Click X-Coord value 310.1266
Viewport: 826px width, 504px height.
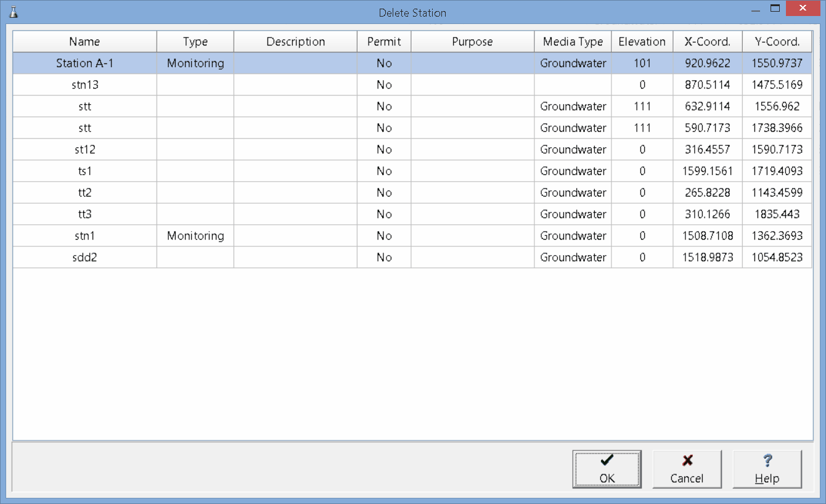708,214
